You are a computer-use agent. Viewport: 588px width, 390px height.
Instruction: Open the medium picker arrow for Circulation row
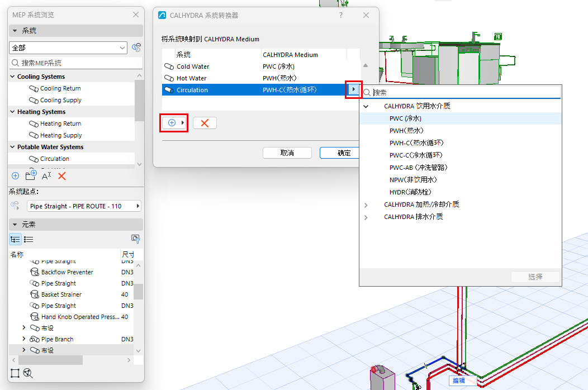tap(353, 89)
